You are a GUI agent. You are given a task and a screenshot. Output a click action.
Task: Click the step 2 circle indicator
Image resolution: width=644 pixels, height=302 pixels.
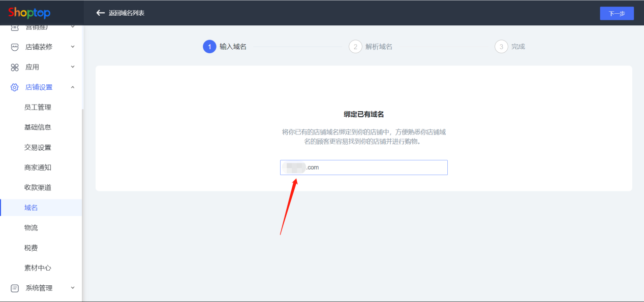pos(355,47)
